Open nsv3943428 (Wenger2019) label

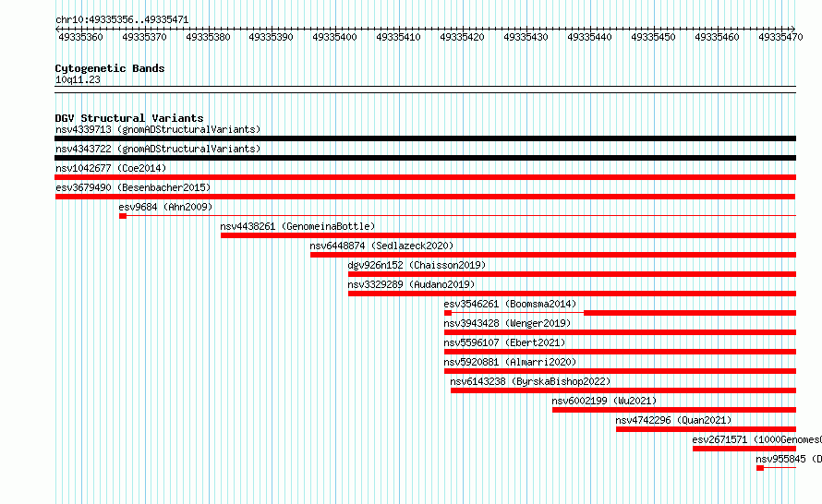coord(507,323)
